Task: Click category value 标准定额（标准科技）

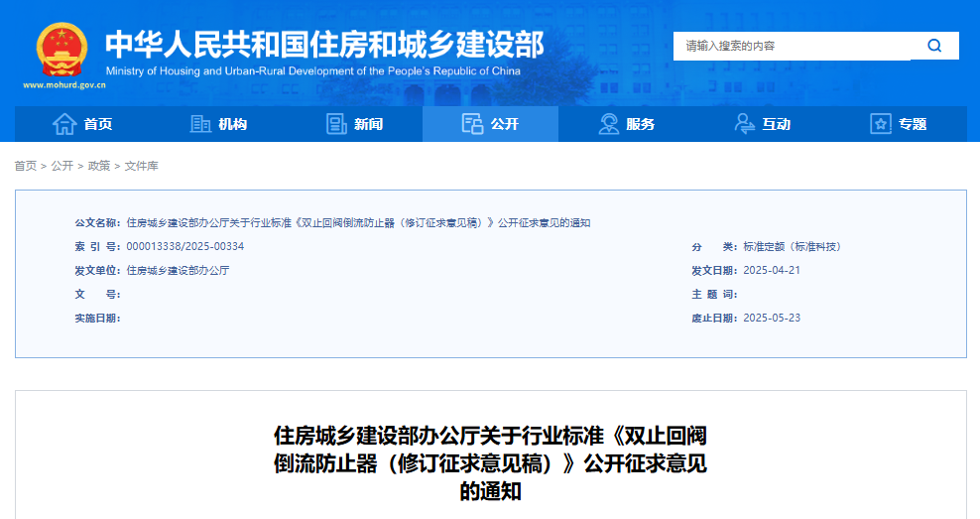Action: (794, 246)
